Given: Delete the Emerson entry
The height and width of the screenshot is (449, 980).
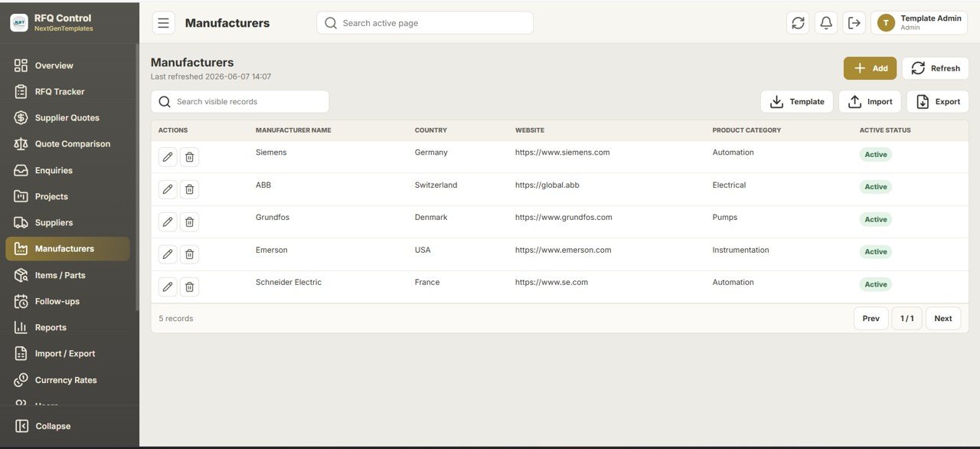Looking at the screenshot, I should click(x=189, y=254).
